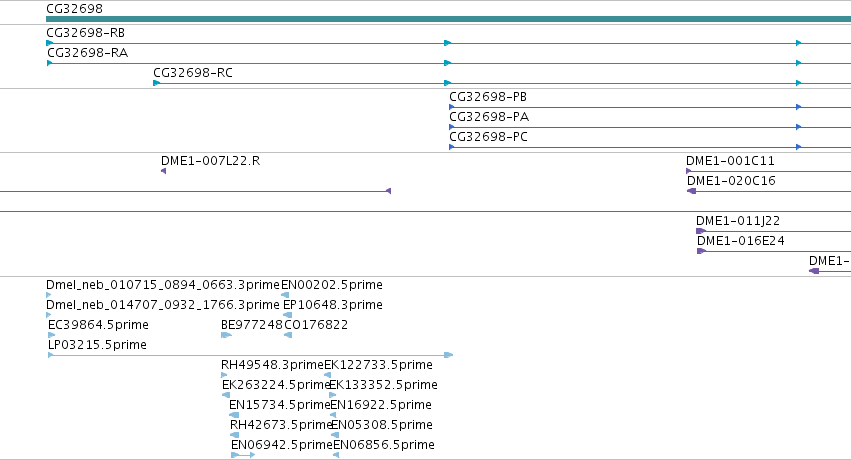Select the EC39864.5prime EST label
Viewport: 851px width, 460px height.
(x=98, y=325)
